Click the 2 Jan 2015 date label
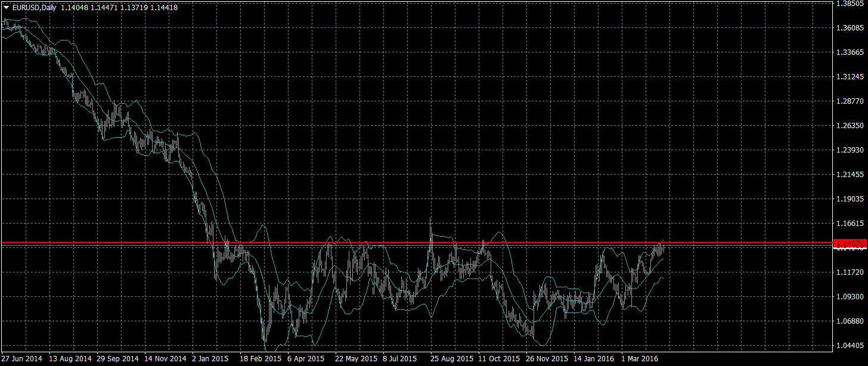The width and height of the screenshot is (868, 366). click(211, 359)
